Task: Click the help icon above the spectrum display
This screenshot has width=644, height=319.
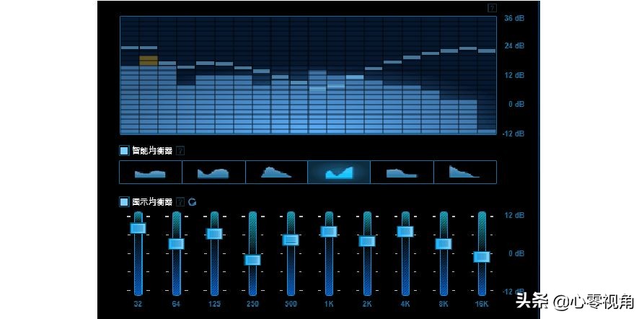Action: coord(492,9)
